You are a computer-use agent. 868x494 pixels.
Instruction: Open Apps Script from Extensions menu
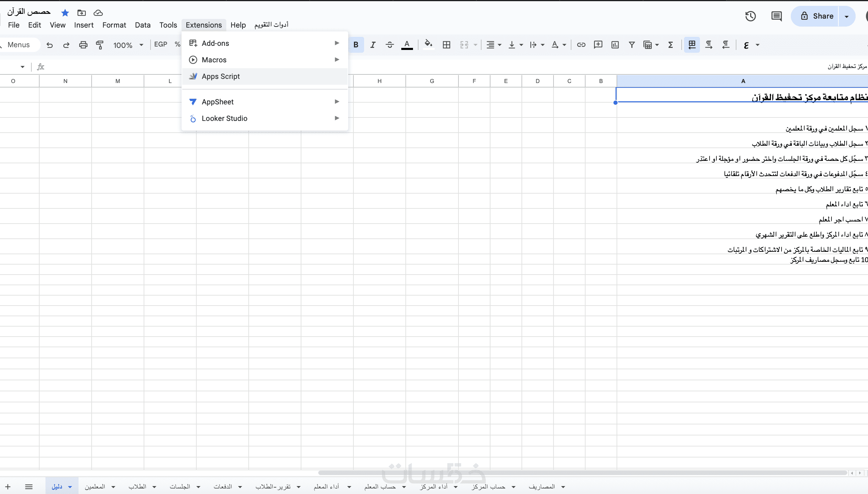coord(220,76)
